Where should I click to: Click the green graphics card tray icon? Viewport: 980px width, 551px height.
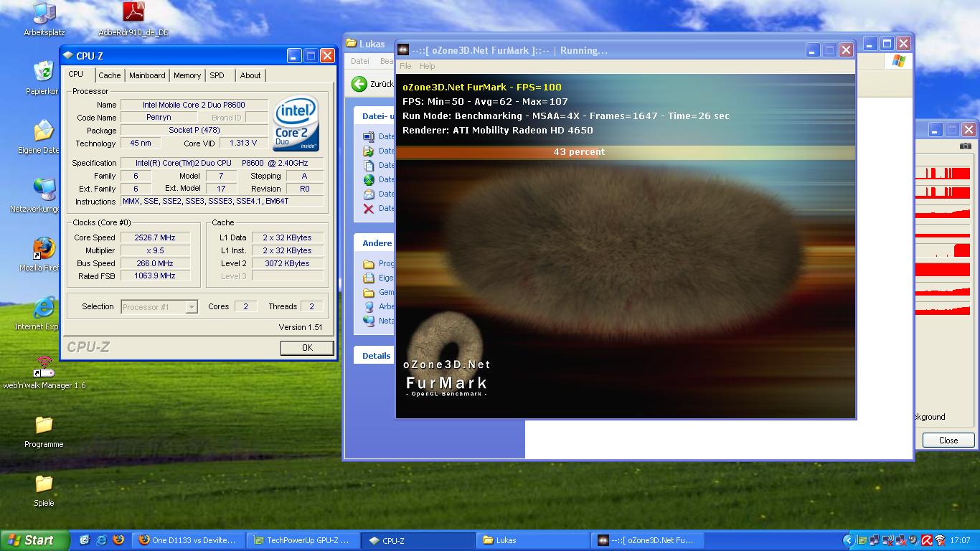click(862, 540)
